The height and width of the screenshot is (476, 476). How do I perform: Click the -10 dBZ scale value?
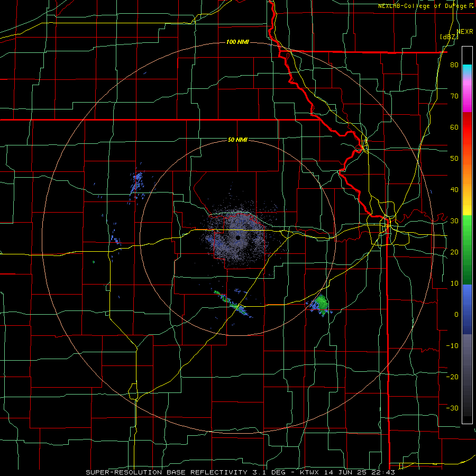click(452, 346)
